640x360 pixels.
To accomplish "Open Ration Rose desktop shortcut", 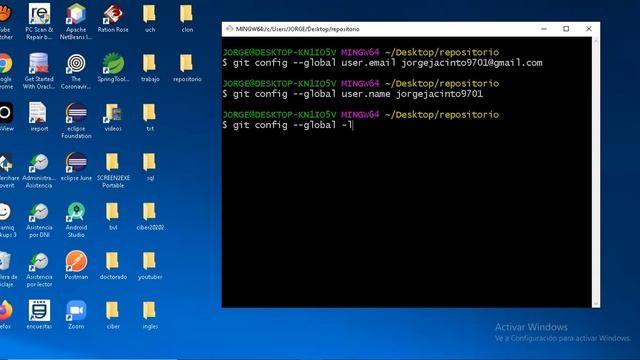I will tap(113, 18).
